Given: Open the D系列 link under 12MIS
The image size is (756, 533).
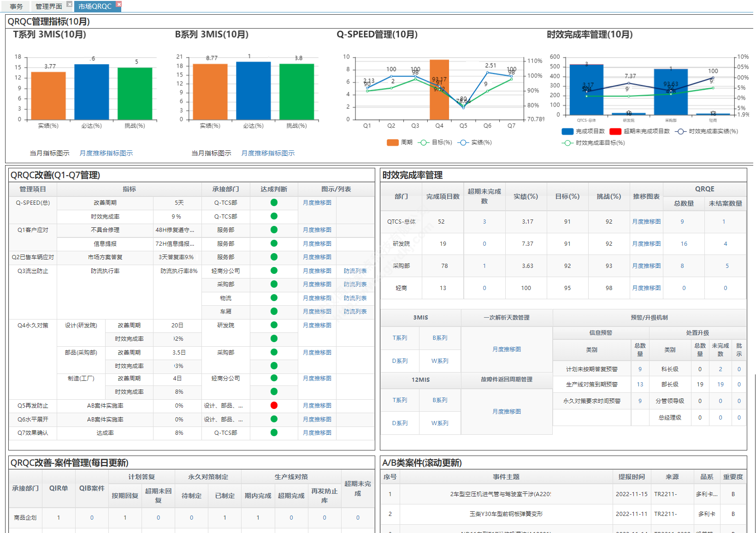Looking at the screenshot, I should [400, 423].
